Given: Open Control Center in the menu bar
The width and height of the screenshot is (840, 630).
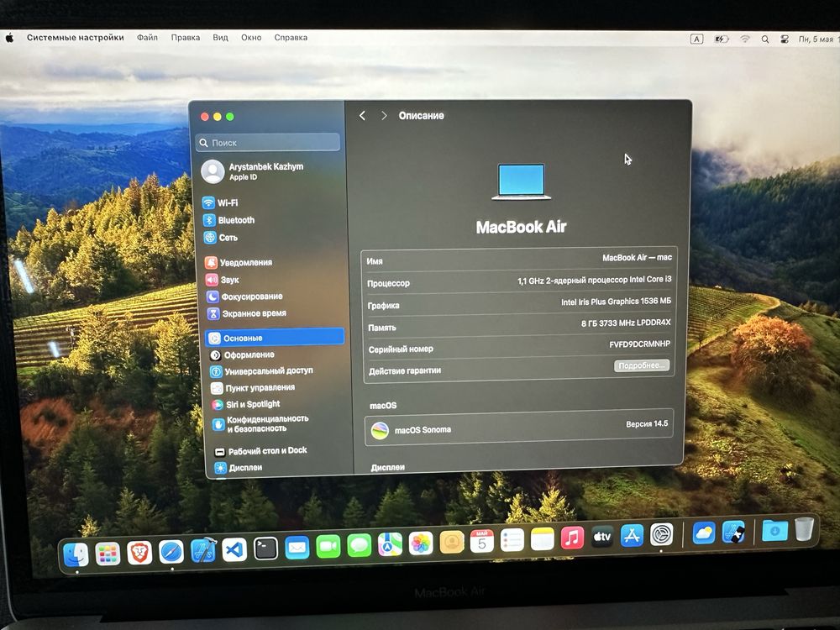Looking at the screenshot, I should [785, 39].
